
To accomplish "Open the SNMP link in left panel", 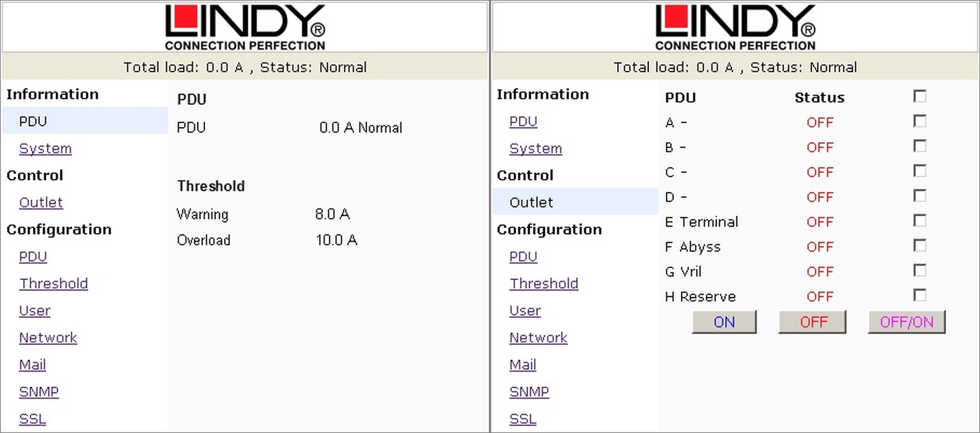I will click(x=39, y=392).
